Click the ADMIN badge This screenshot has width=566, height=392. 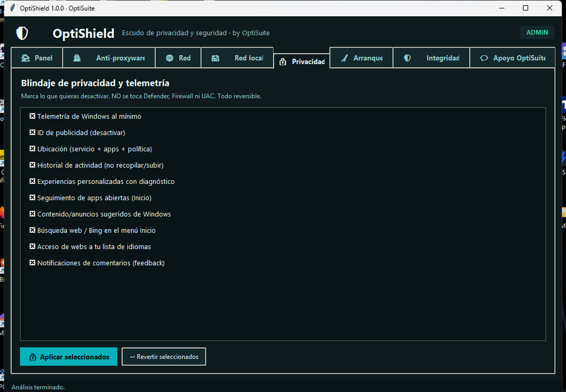click(x=537, y=32)
